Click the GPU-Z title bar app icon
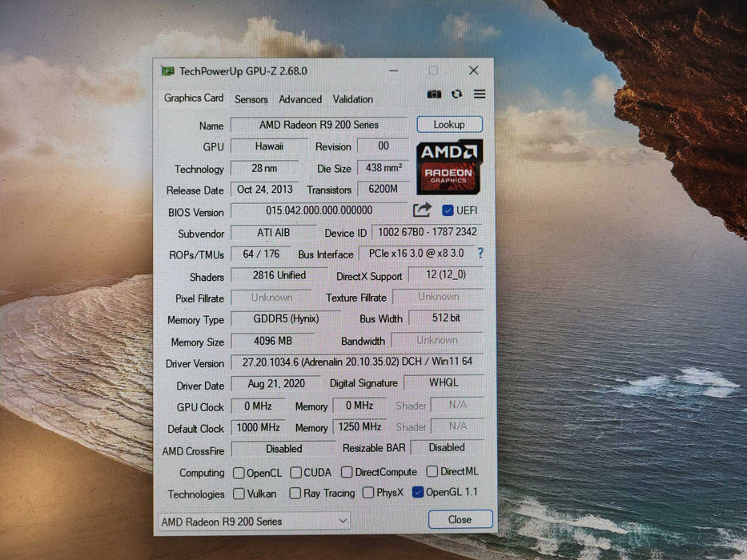 point(167,71)
